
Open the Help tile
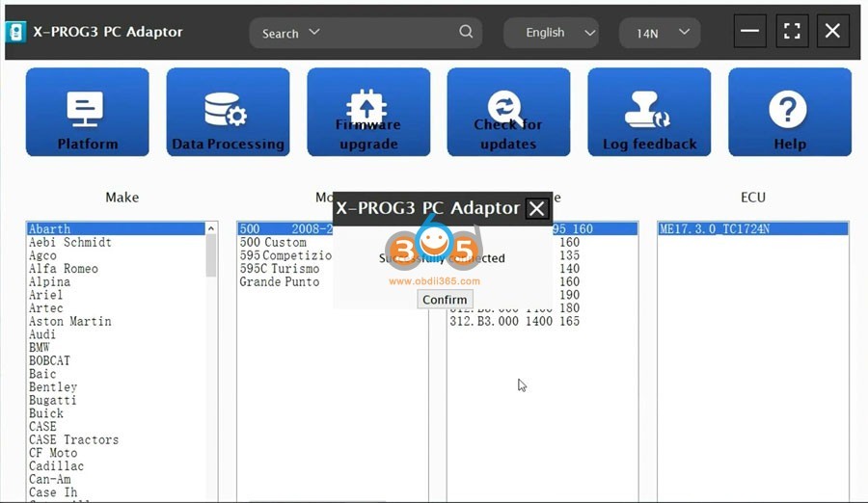(790, 112)
